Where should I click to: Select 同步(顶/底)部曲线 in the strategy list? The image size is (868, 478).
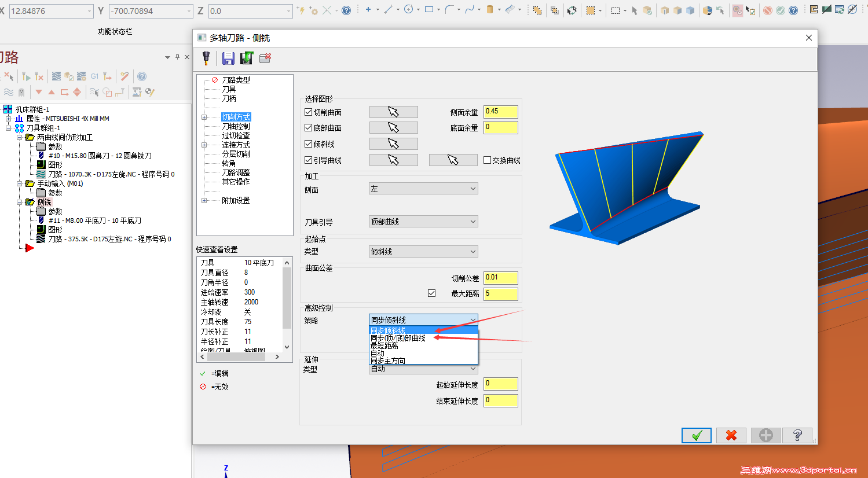[423, 338]
